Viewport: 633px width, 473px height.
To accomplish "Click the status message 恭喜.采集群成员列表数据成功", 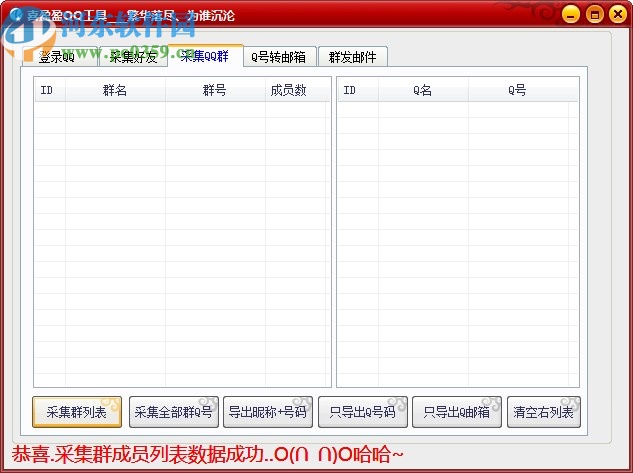I will (x=208, y=454).
